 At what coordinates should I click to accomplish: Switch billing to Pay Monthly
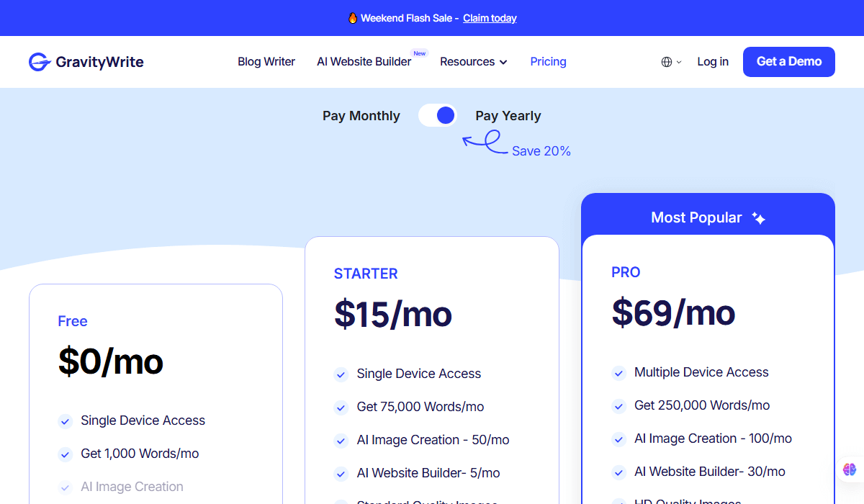point(361,115)
